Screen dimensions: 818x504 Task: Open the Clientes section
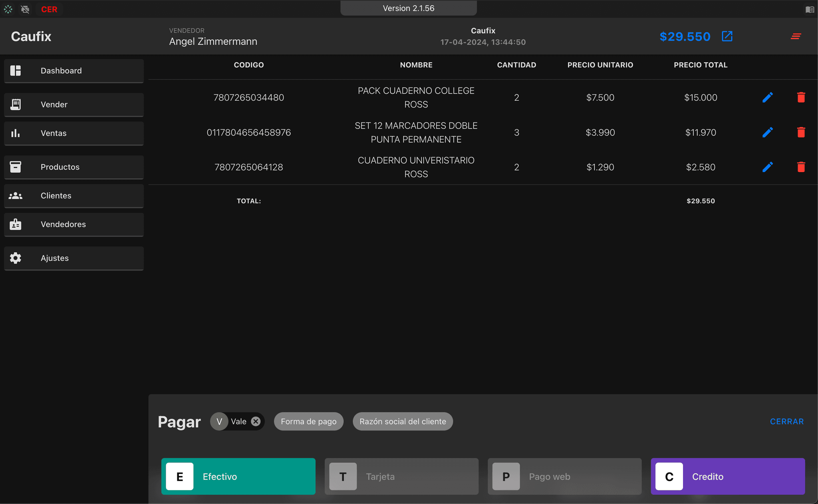(73, 196)
